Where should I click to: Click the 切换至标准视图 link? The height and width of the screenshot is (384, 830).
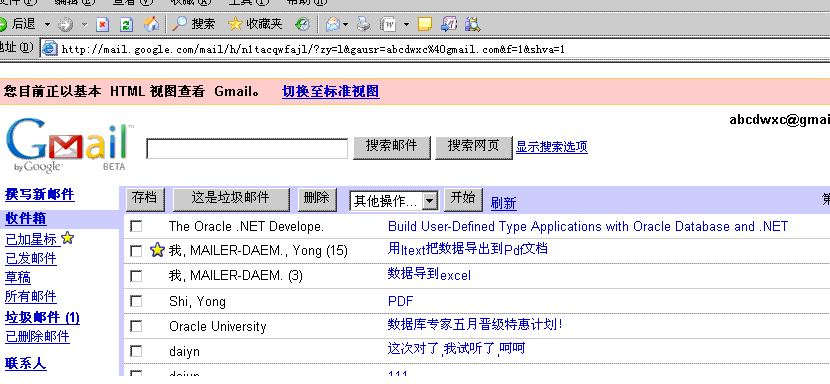331,92
